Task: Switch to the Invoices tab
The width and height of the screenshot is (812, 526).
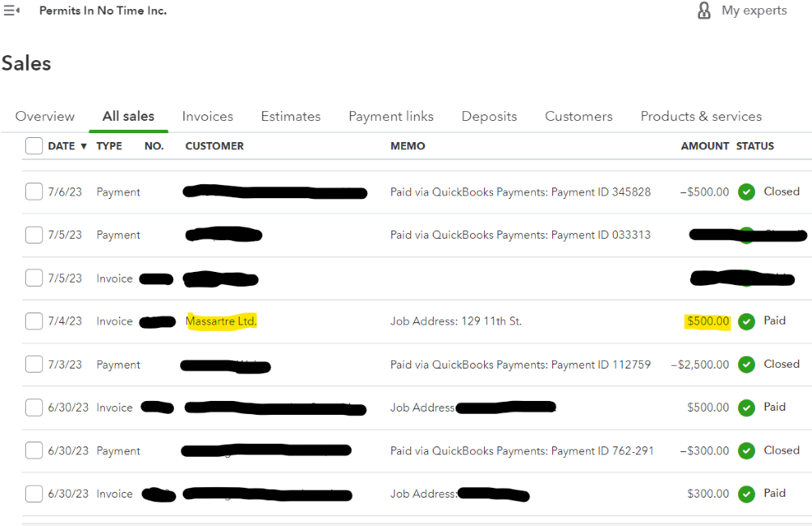Action: pyautogui.click(x=207, y=116)
